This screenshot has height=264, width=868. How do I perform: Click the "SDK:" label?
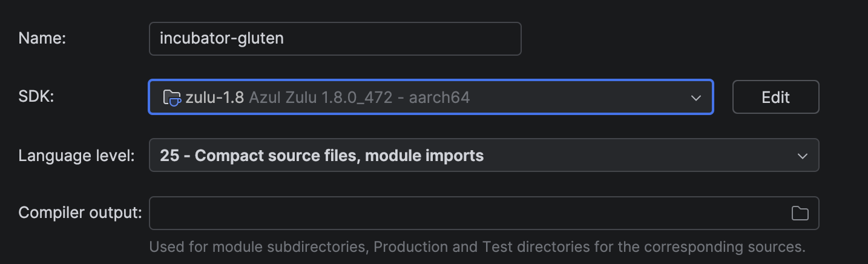click(x=37, y=96)
